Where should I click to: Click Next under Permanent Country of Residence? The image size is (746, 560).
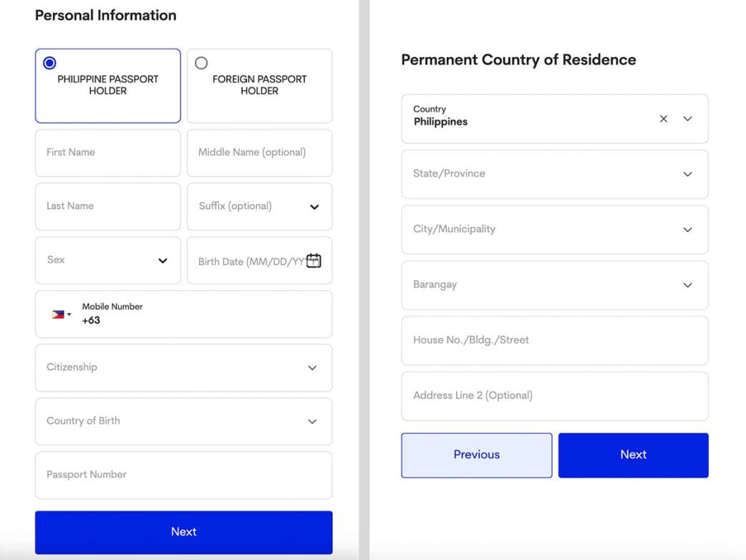click(x=633, y=455)
